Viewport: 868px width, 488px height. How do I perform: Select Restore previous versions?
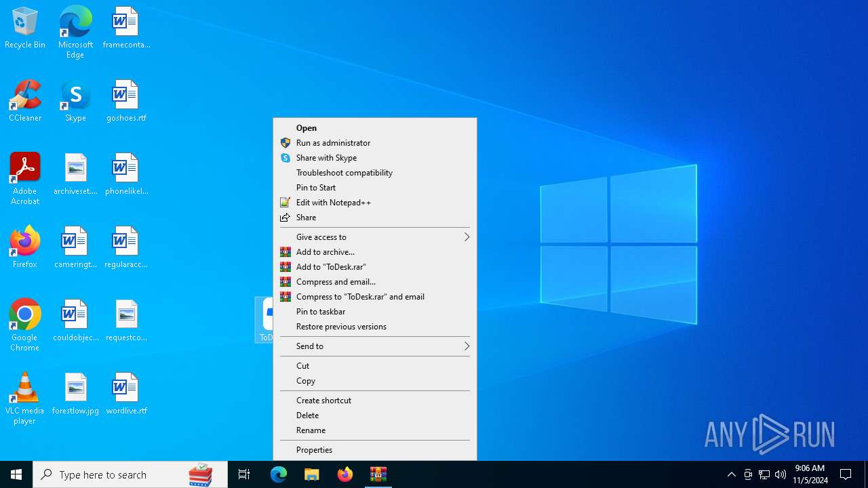375,327
